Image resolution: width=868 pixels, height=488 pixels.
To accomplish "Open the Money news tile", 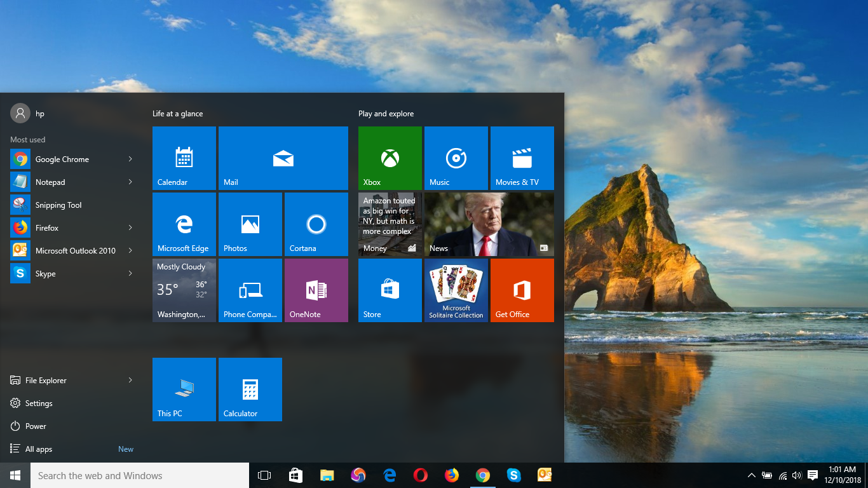I will (x=390, y=224).
